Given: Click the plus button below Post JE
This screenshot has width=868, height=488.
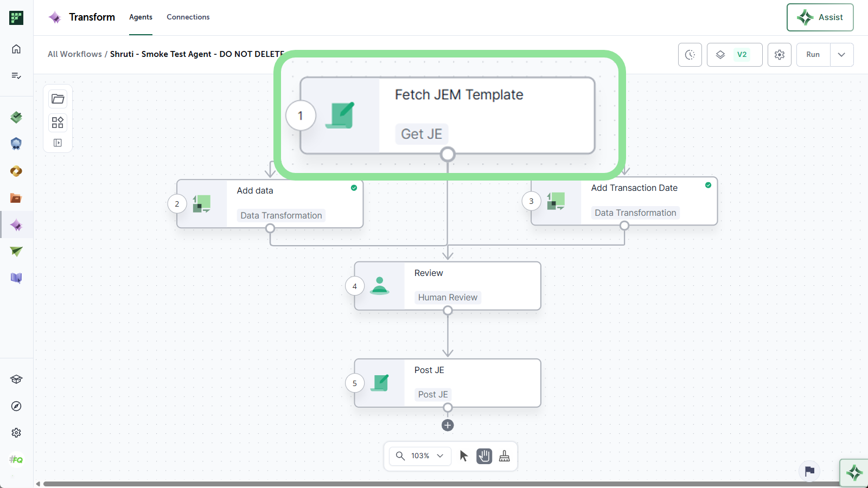Looking at the screenshot, I should [448, 425].
